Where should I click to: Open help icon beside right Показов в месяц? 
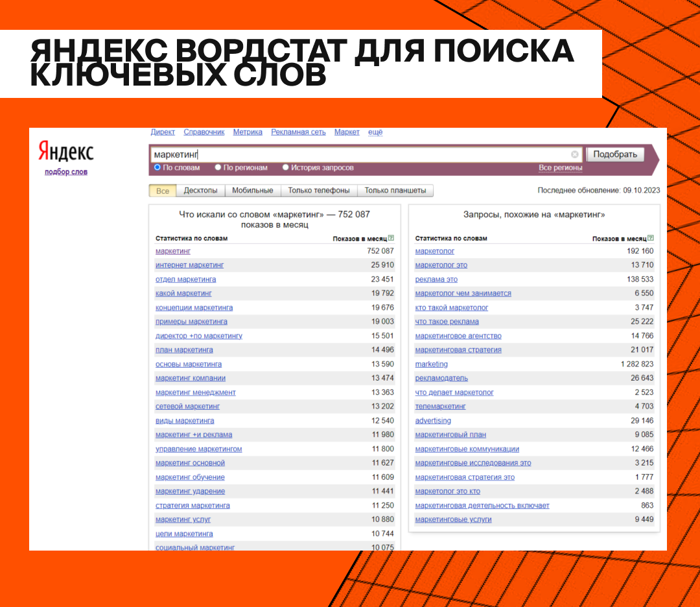coord(651,238)
